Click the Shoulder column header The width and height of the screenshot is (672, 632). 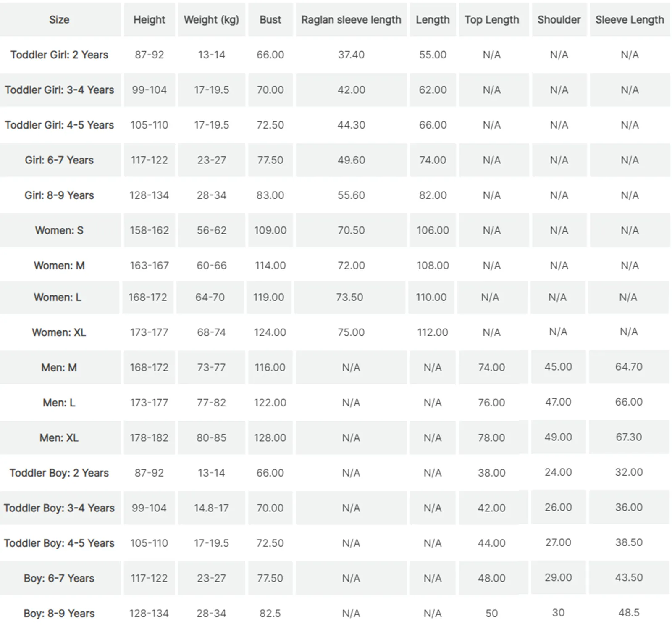coord(559,20)
